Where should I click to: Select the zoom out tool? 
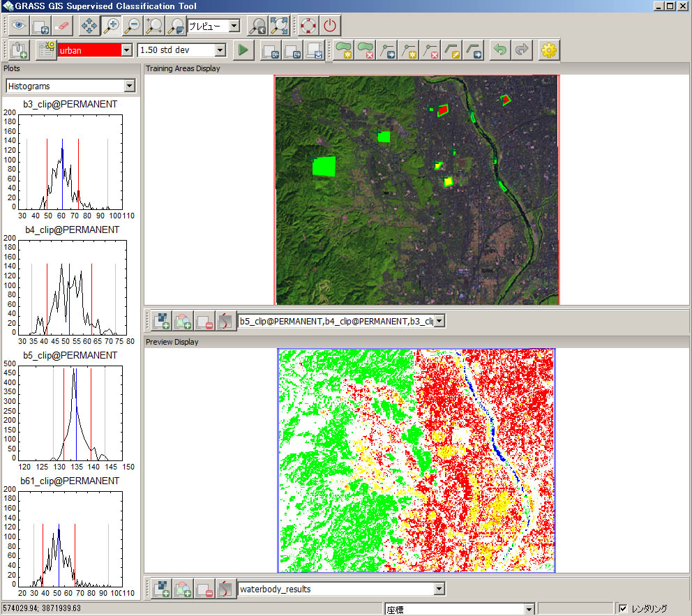pos(133,26)
